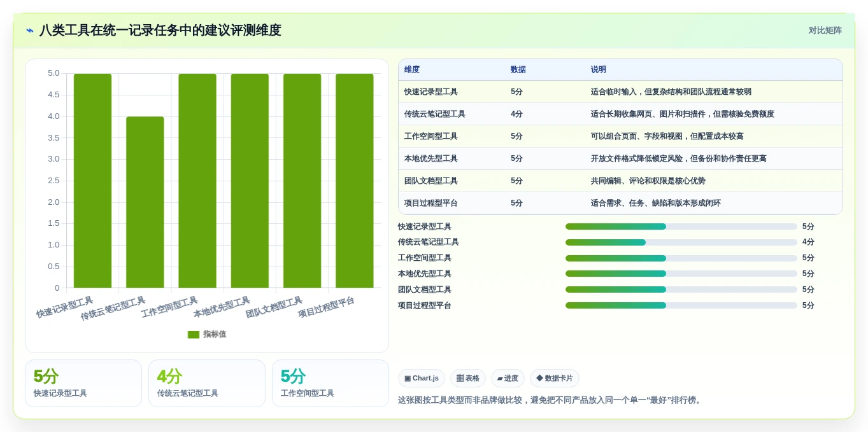Click the green legend swatch for 指标值
The width and height of the screenshot is (868, 432).
tap(194, 335)
